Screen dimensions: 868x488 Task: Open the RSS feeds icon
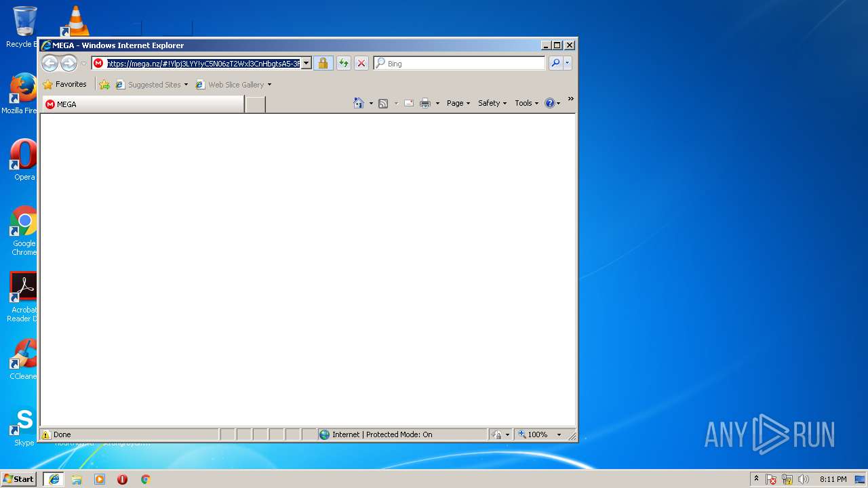click(x=383, y=103)
